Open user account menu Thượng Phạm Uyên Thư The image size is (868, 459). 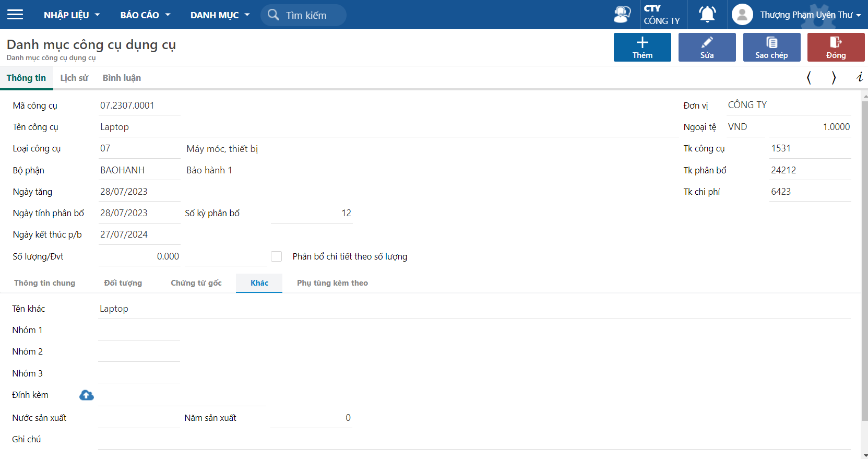click(810, 15)
